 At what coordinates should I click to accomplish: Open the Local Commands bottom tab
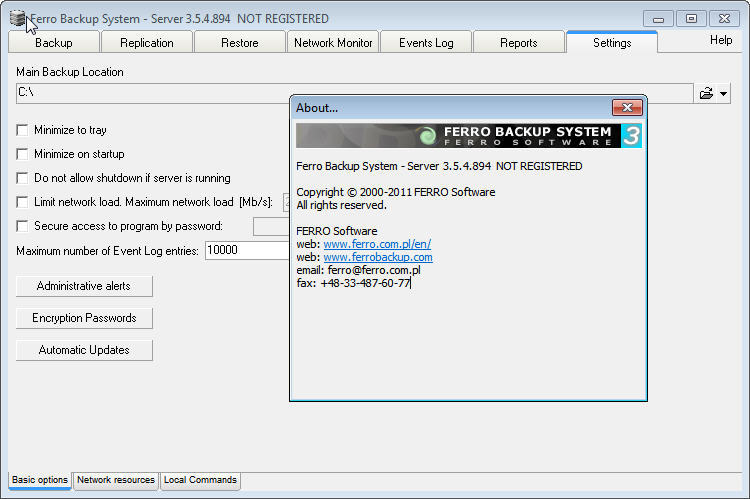click(200, 480)
